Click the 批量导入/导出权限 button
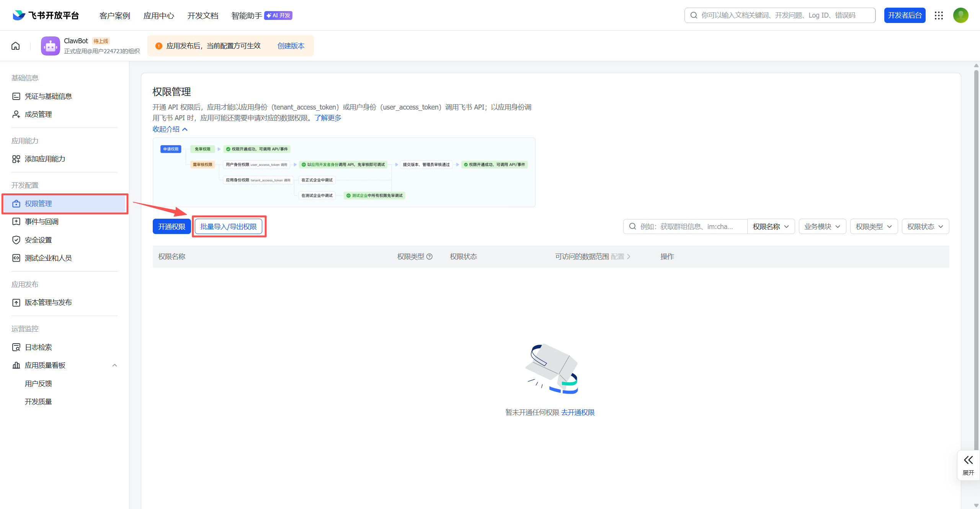The width and height of the screenshot is (980, 509). click(x=229, y=227)
